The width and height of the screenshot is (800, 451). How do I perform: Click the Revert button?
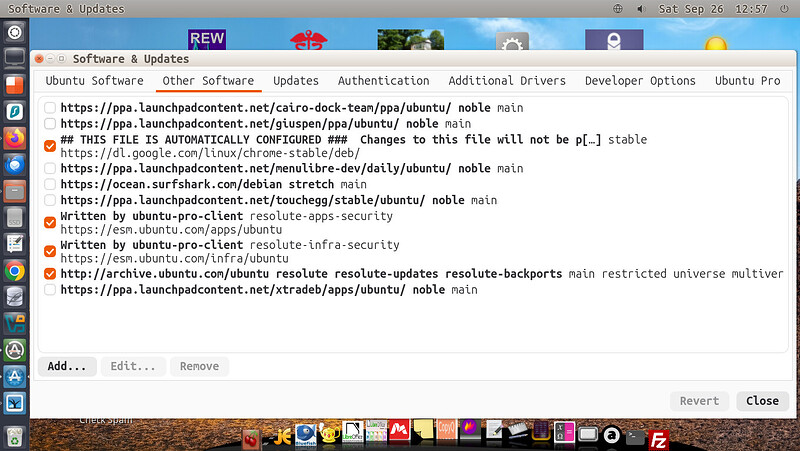(x=699, y=401)
